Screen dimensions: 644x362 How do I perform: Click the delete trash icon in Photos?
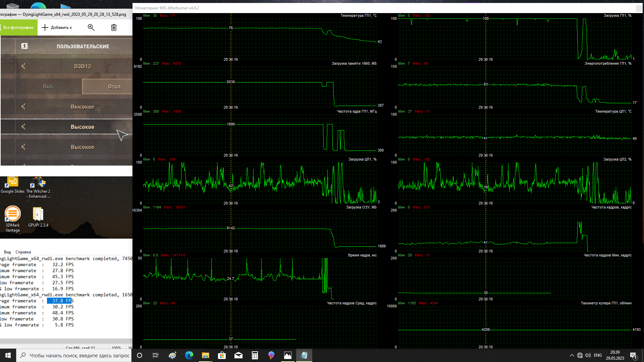pyautogui.click(x=114, y=27)
